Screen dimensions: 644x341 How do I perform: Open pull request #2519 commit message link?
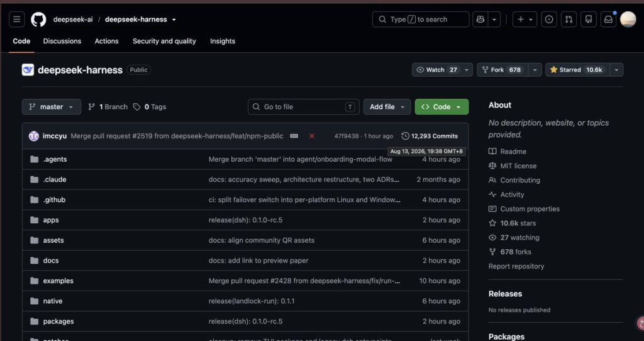point(177,136)
